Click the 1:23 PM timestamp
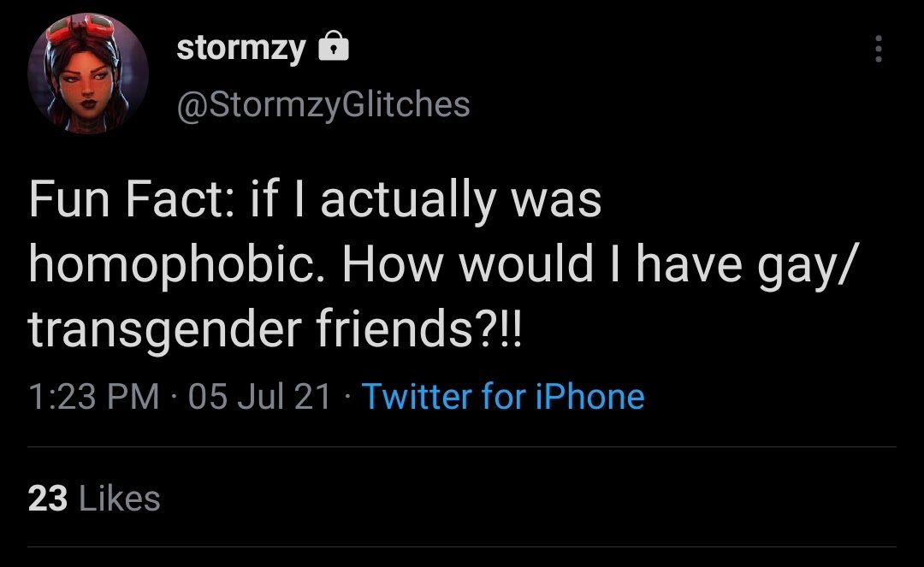The height and width of the screenshot is (567, 924). click(x=93, y=396)
